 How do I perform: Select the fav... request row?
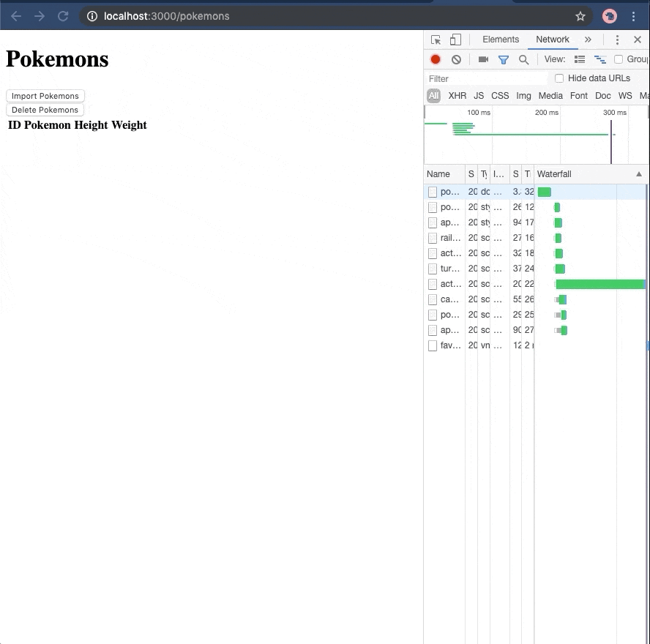tap(535, 345)
